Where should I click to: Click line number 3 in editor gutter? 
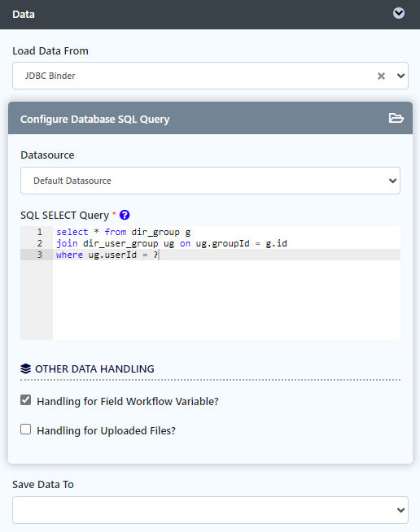point(40,255)
